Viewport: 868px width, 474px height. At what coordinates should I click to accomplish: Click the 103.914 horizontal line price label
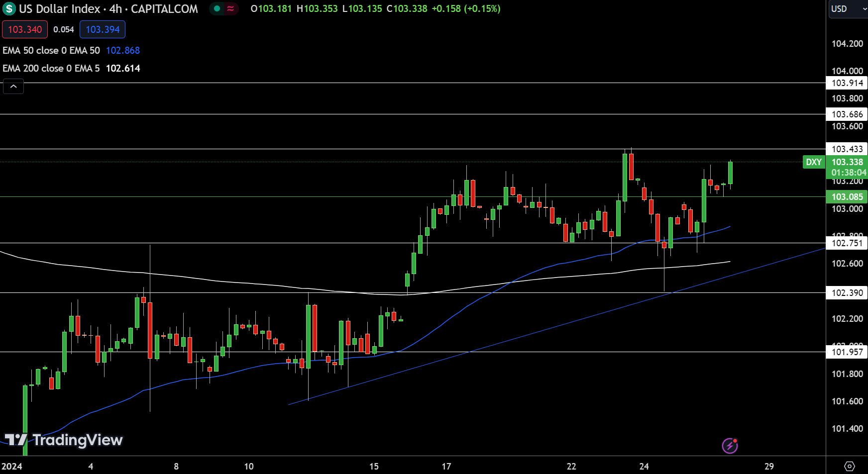[847, 83]
